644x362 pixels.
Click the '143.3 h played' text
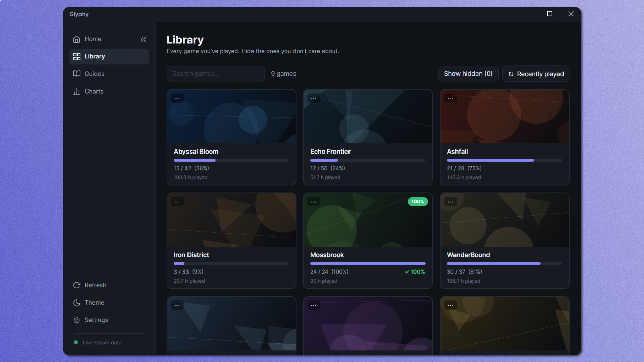(464, 177)
